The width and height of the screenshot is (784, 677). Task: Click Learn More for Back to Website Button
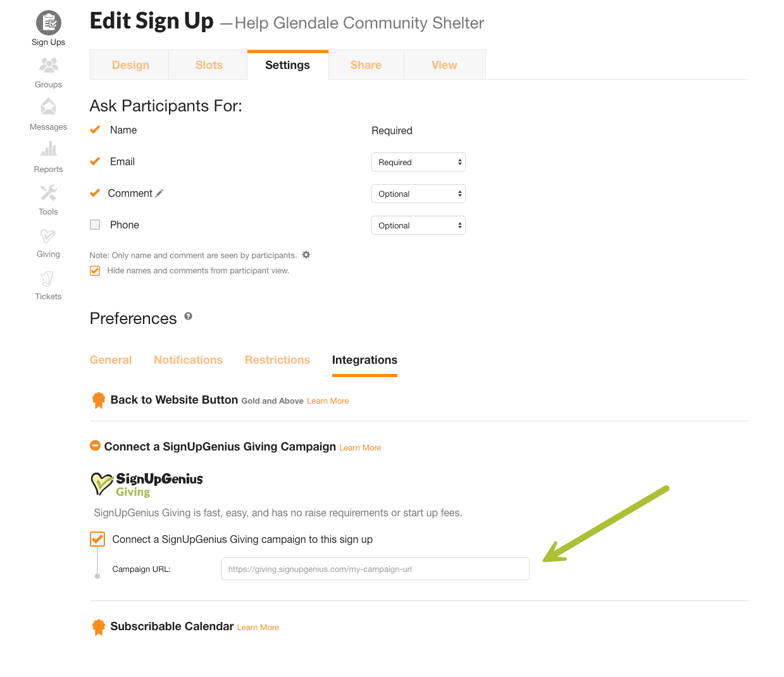pyautogui.click(x=327, y=401)
